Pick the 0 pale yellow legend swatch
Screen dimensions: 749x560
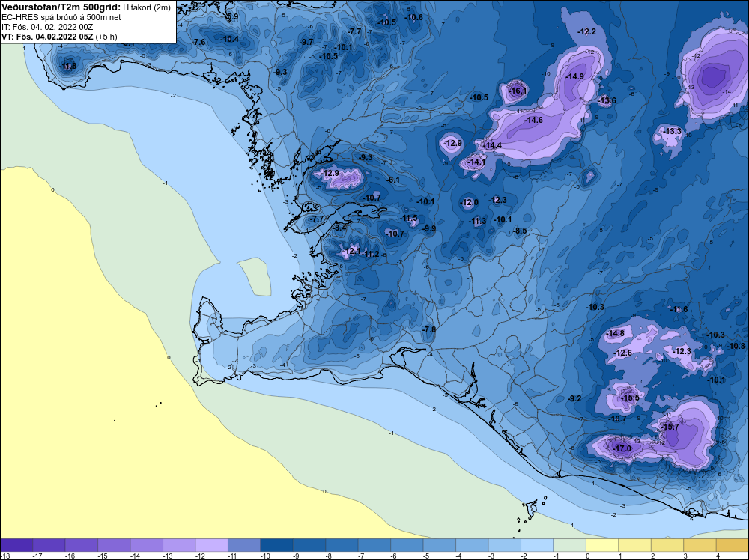pos(602,545)
